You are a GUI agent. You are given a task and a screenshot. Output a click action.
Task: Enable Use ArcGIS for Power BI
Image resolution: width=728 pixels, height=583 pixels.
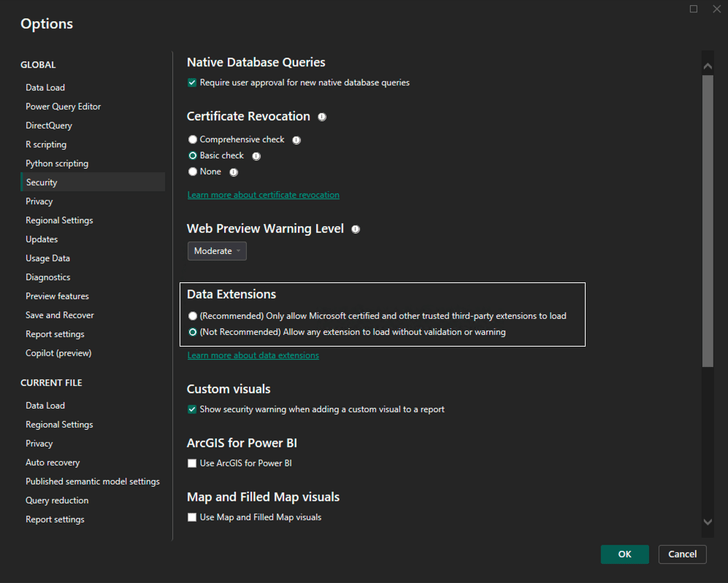click(x=192, y=463)
